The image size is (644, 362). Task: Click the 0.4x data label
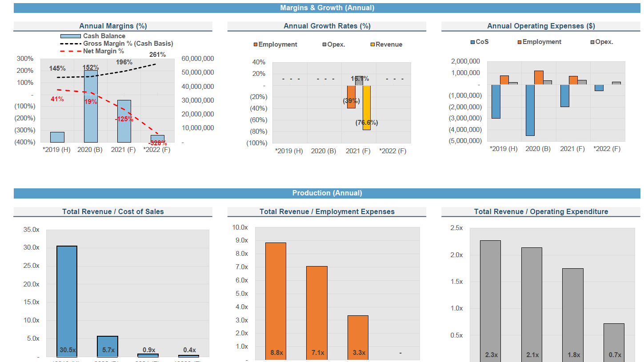189,350
